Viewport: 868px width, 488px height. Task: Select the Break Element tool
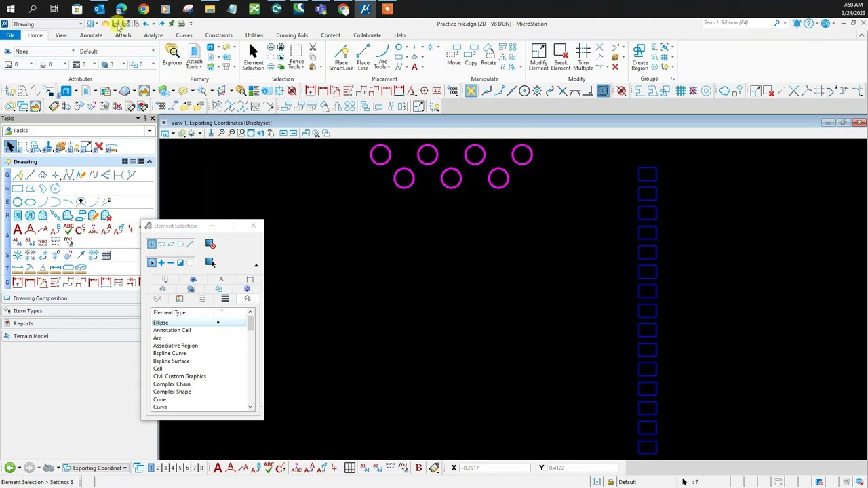pyautogui.click(x=560, y=57)
